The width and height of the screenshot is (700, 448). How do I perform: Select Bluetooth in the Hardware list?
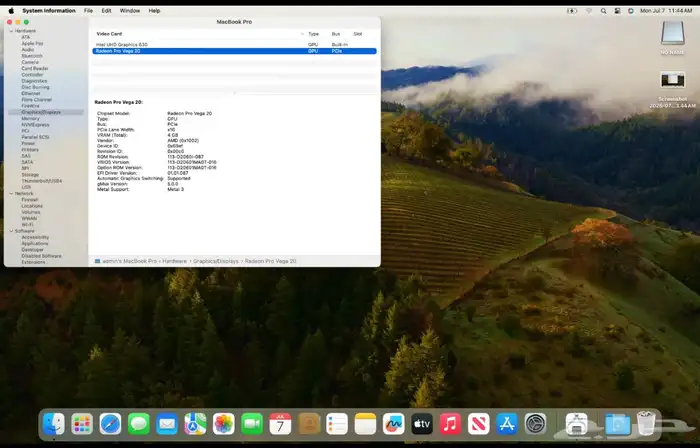click(33, 55)
